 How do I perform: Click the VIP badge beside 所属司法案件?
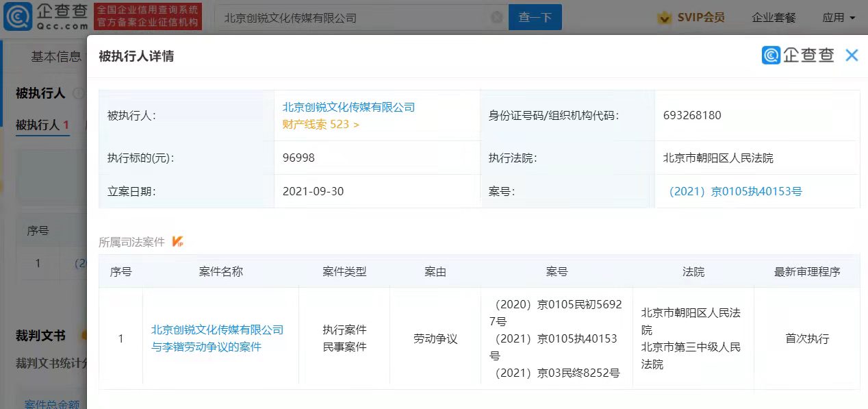point(178,242)
